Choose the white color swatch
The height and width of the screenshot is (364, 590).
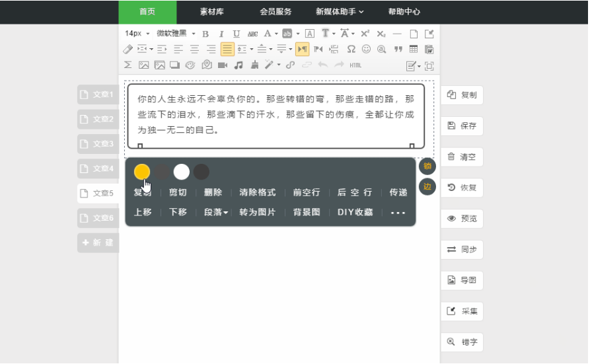click(x=182, y=172)
